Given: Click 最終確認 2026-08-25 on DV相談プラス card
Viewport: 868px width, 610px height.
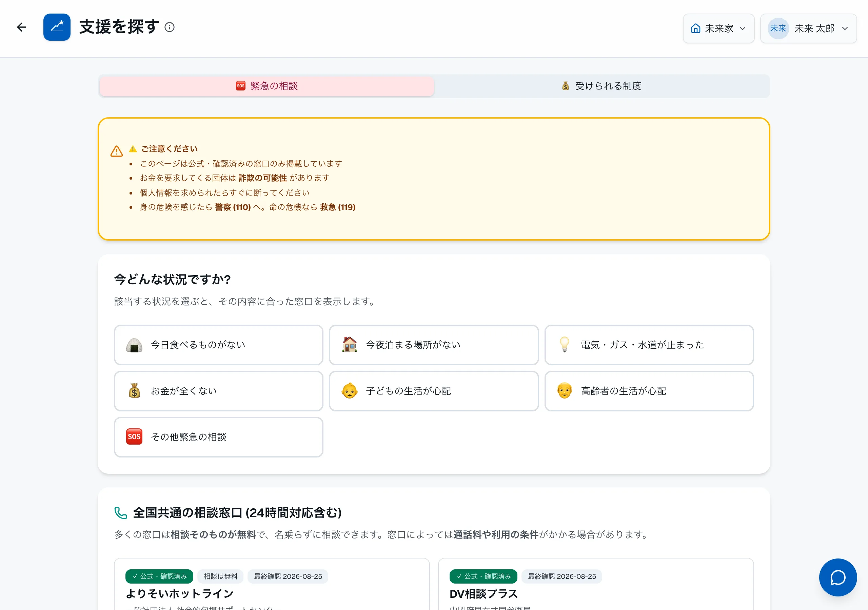Looking at the screenshot, I should click(561, 576).
